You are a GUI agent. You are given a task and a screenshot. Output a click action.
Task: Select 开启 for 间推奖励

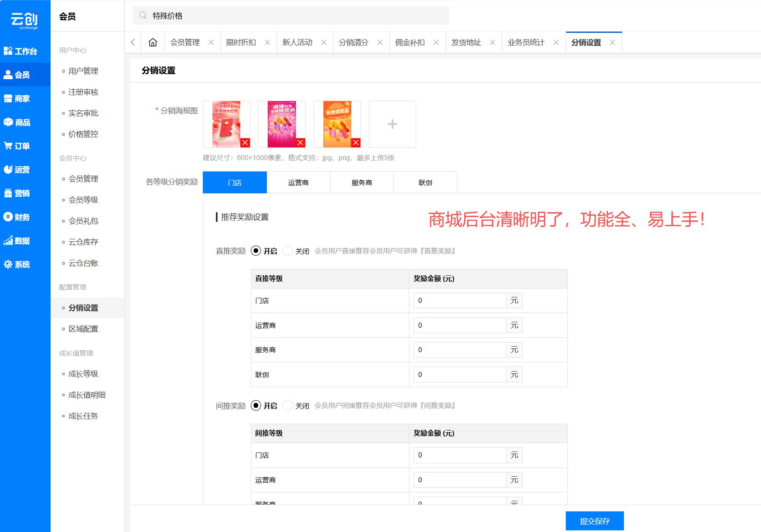click(256, 406)
